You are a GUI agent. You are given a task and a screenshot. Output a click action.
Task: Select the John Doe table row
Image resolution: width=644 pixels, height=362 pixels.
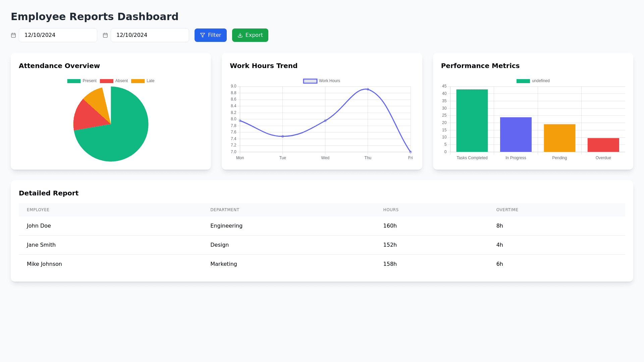click(x=322, y=226)
